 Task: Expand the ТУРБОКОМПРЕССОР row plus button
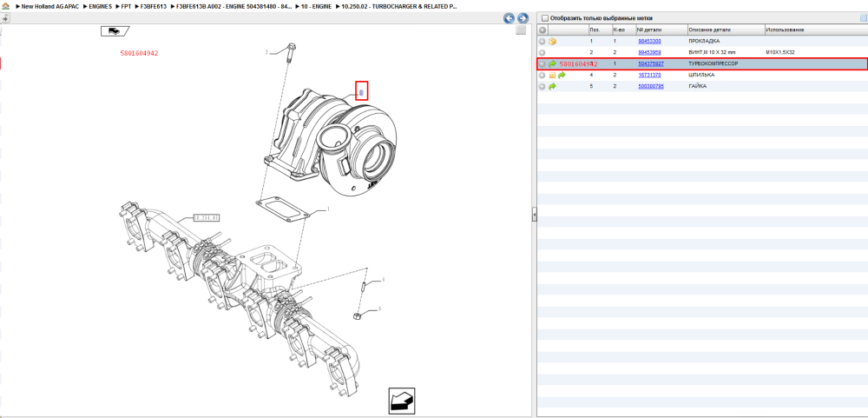pos(542,63)
